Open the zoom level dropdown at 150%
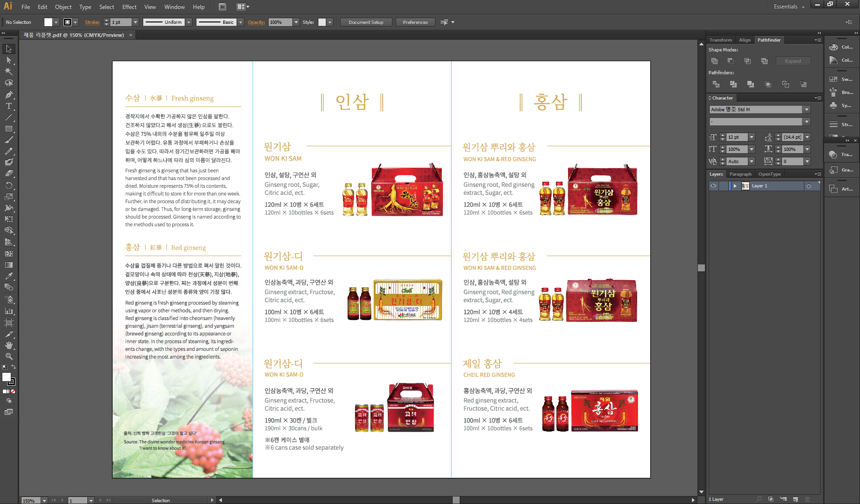 44,500
